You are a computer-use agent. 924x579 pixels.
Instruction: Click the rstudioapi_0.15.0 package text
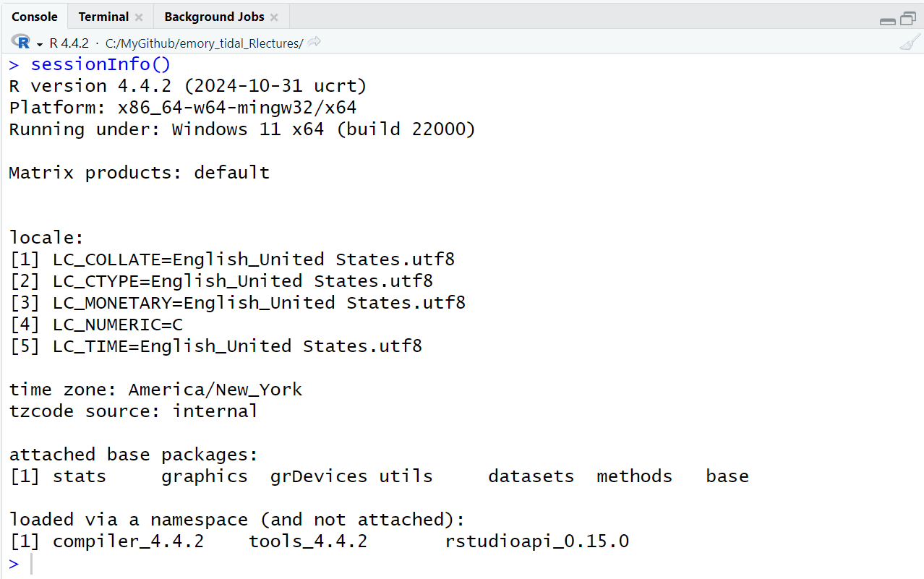(537, 541)
